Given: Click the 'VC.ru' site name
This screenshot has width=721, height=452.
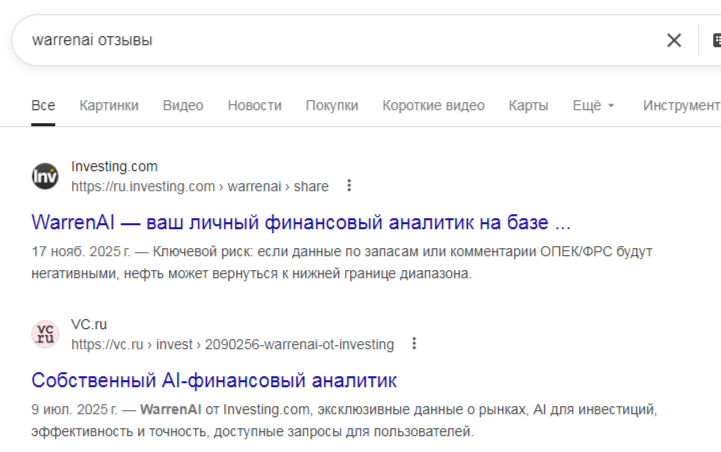Looking at the screenshot, I should (x=89, y=324).
